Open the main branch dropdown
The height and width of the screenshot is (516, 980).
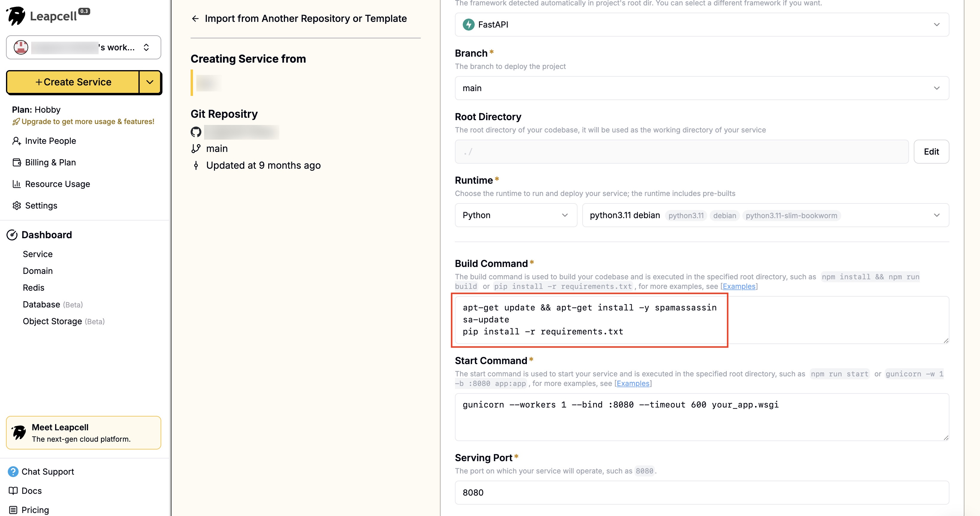702,88
